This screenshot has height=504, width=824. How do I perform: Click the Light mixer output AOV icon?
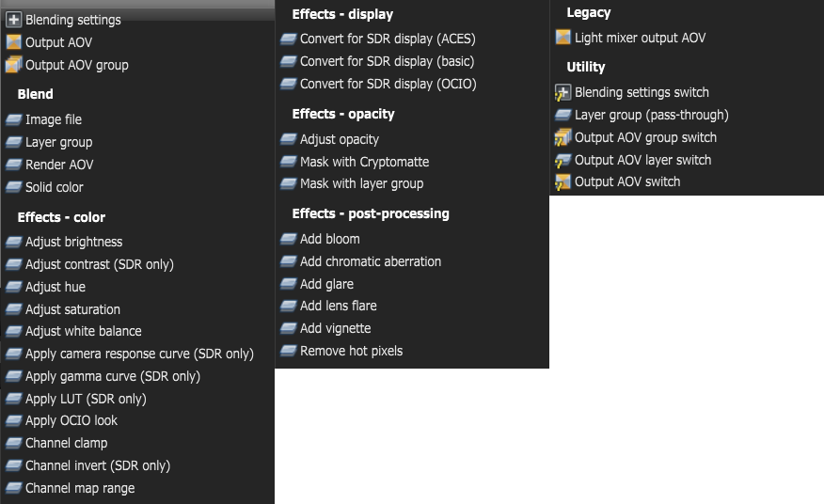tap(563, 38)
